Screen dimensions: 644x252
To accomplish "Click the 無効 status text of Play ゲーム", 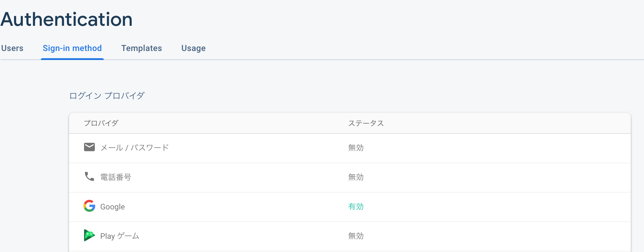I will [x=355, y=236].
